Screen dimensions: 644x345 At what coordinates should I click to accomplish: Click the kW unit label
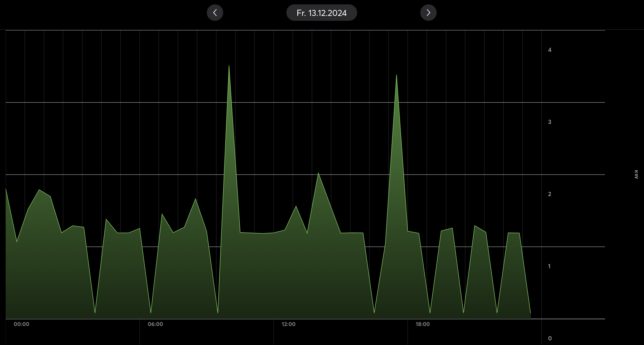click(x=636, y=174)
